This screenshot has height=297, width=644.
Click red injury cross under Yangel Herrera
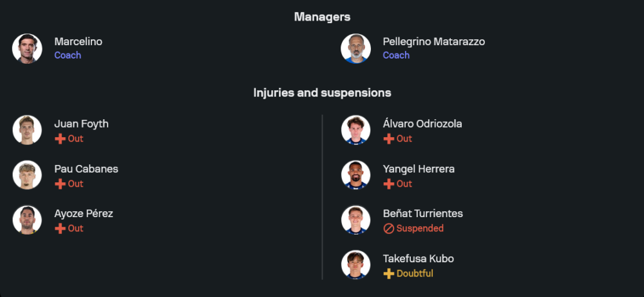[x=388, y=184]
